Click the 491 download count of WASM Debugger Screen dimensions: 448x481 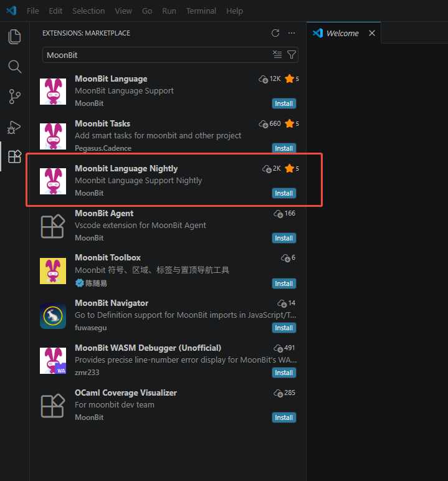pos(289,348)
